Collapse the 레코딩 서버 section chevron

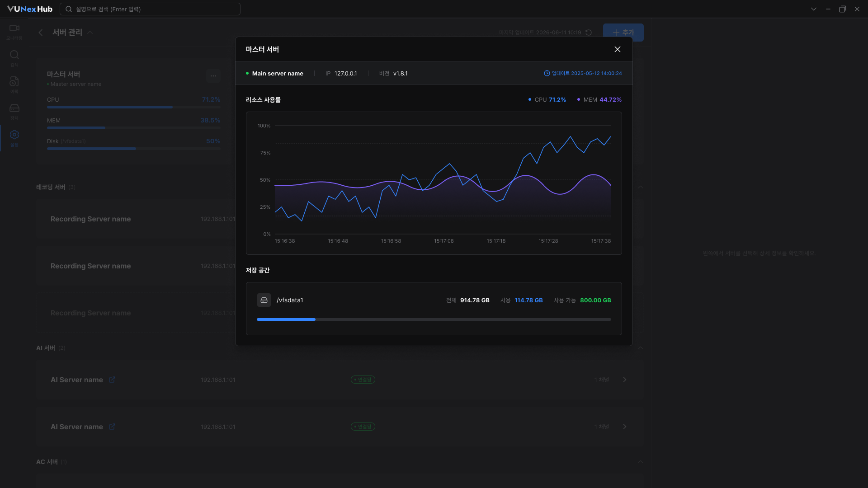coord(640,187)
